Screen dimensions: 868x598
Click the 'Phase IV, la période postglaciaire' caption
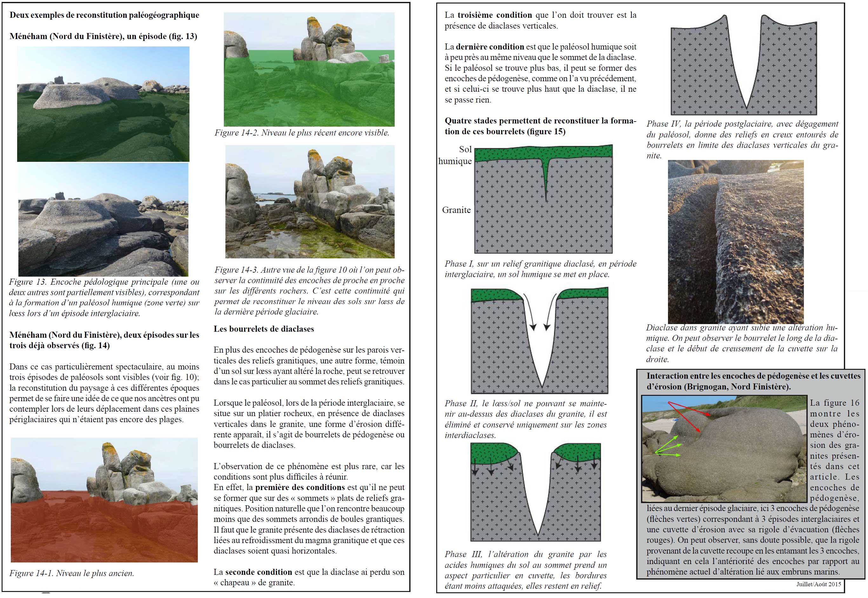[x=742, y=140]
